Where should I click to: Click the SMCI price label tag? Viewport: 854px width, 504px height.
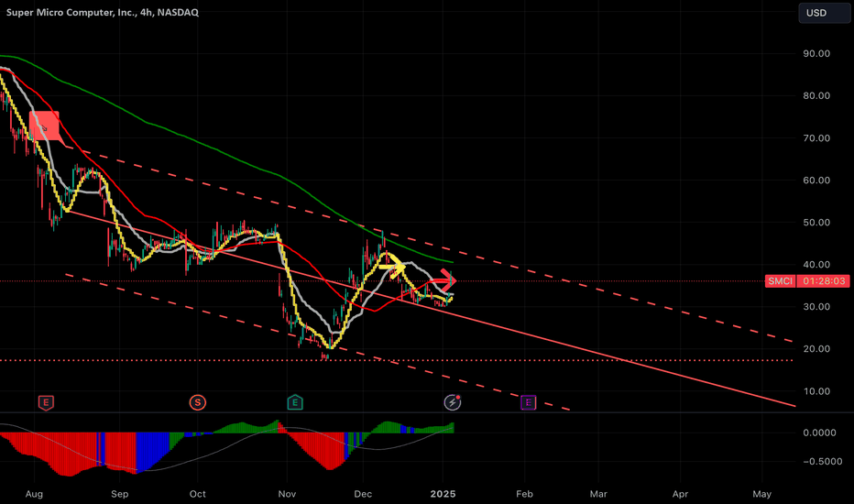click(x=780, y=281)
